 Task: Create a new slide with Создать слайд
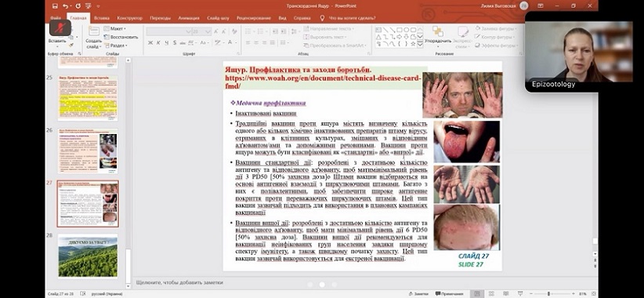point(94,37)
